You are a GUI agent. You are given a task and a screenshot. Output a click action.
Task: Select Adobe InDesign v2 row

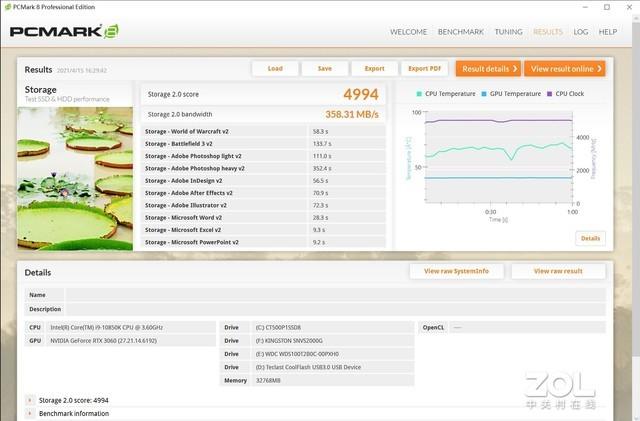tap(263, 180)
